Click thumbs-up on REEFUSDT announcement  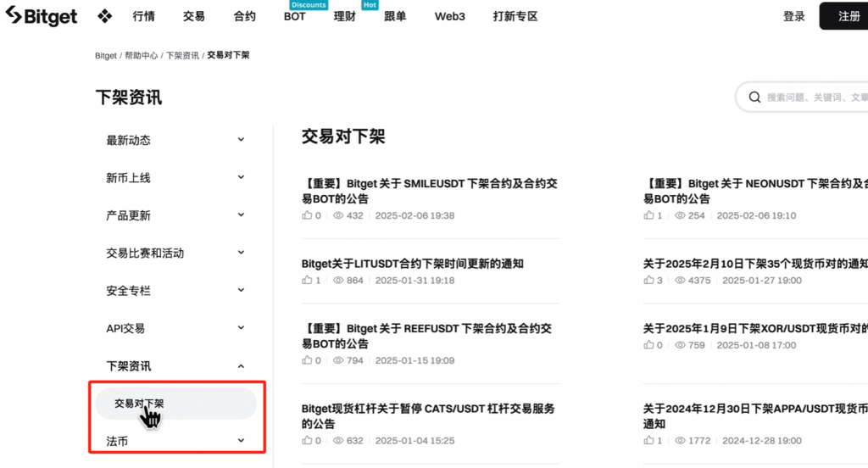[x=307, y=360]
